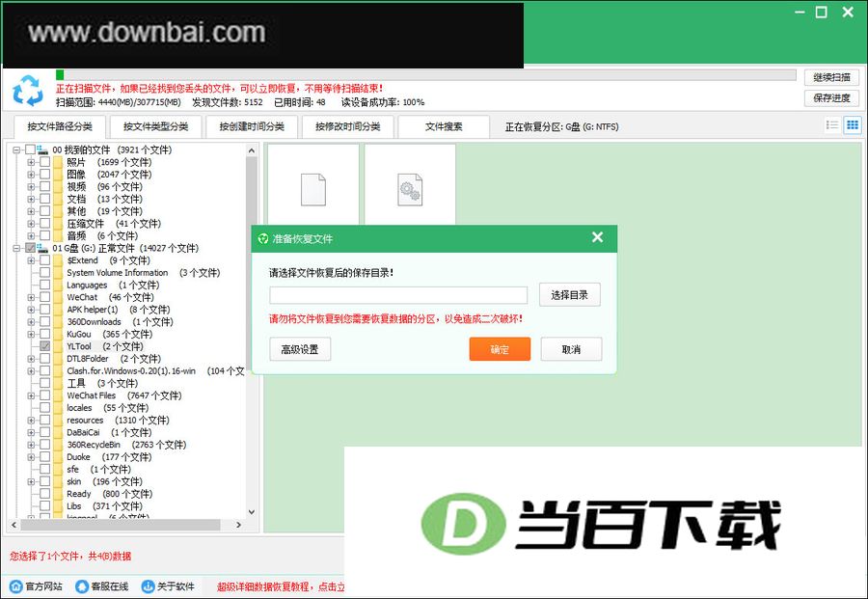Viewport: 868px width, 599px height.
Task: Uncheck the YLTool folder checkbox
Action: [44, 346]
